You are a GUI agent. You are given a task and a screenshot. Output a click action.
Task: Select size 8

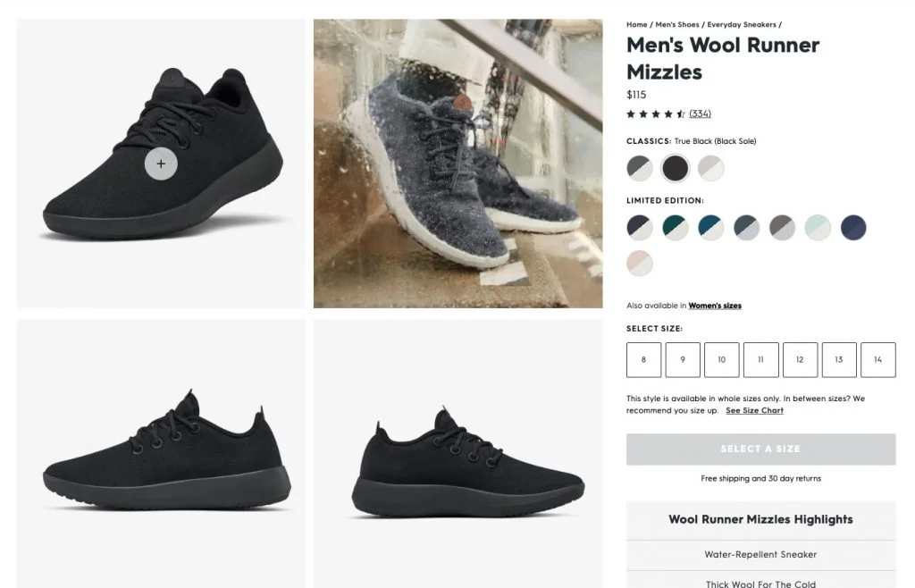click(643, 359)
